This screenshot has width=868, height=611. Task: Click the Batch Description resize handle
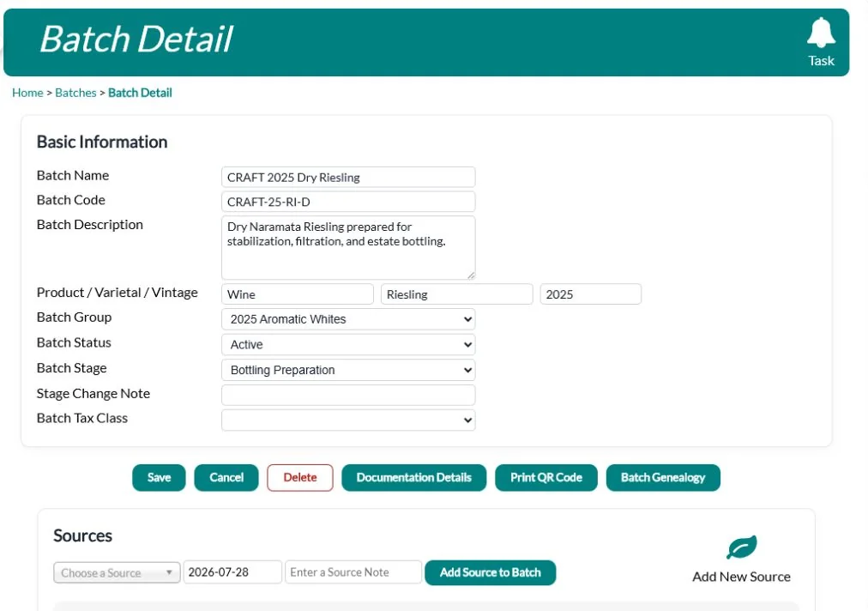(471, 275)
